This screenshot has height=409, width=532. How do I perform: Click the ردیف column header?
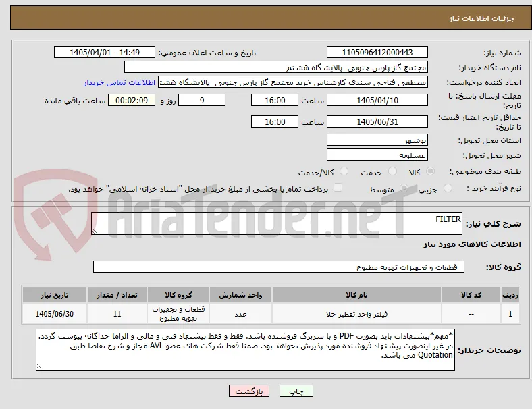[510, 295]
